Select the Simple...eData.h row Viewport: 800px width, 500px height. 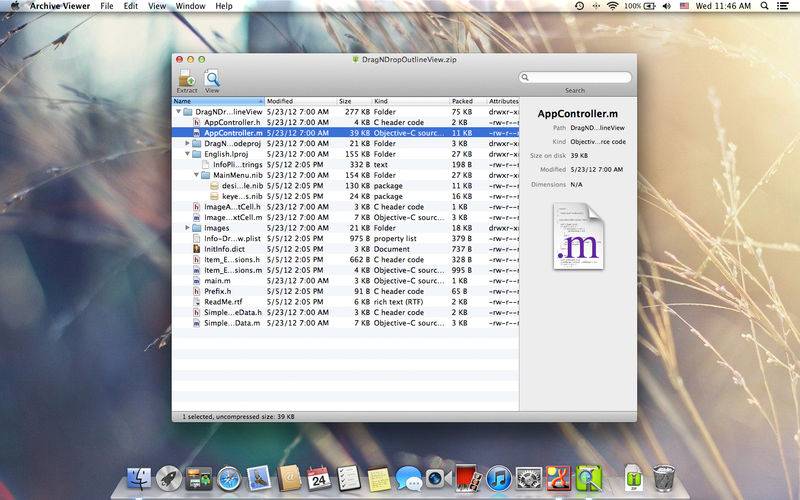point(345,312)
